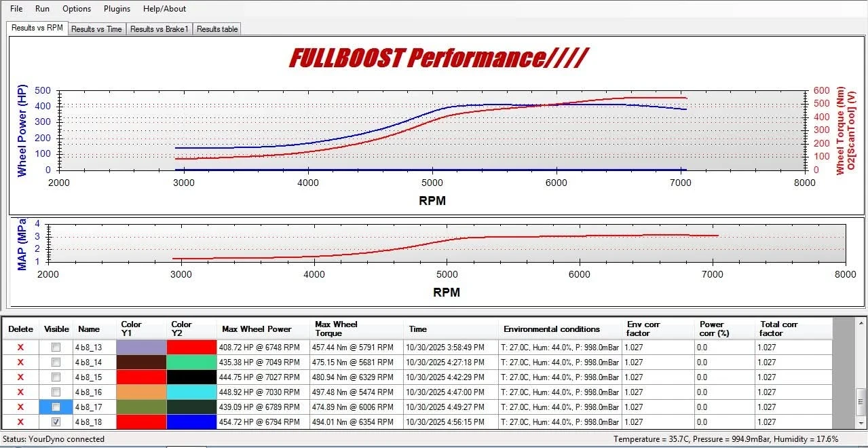Change dark green Y2 color of 4b8_17

point(191,407)
